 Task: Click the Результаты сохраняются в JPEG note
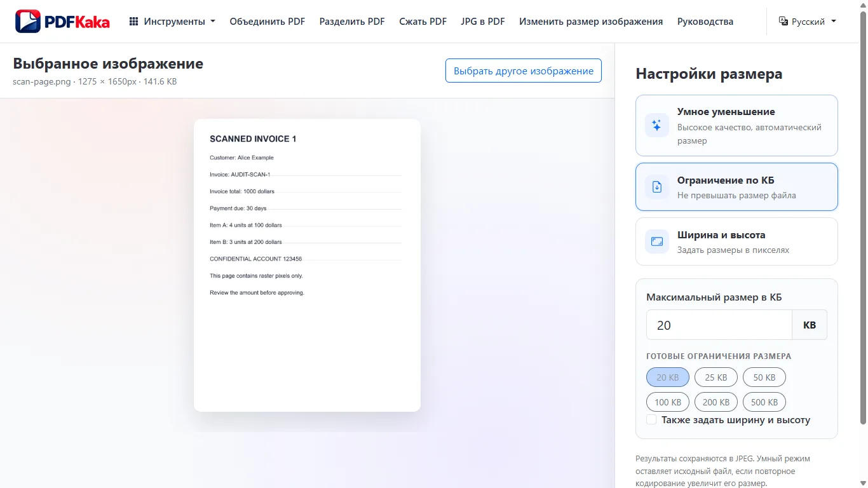pyautogui.click(x=723, y=471)
